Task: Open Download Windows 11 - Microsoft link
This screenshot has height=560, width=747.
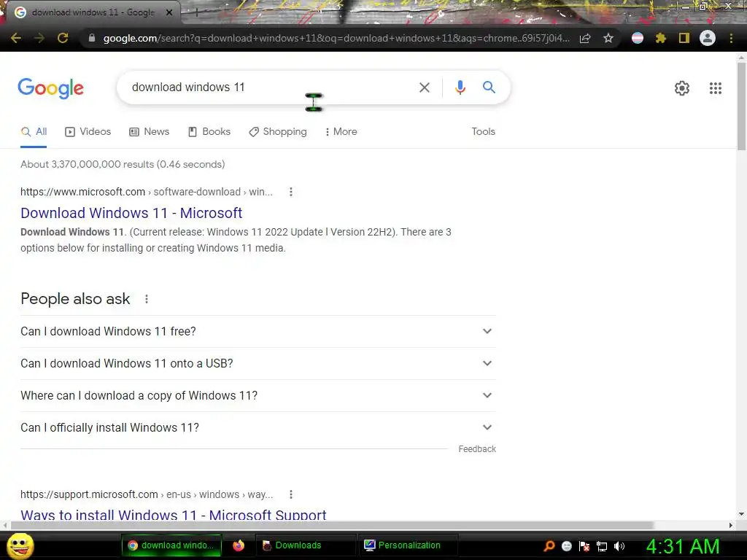Action: point(131,213)
